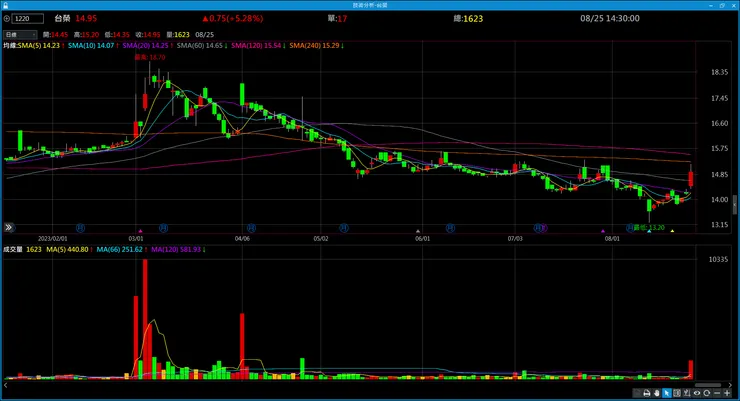Click the horizontal scrollbar thumb at bottom right
This screenshot has width=740, height=401.
click(x=708, y=385)
